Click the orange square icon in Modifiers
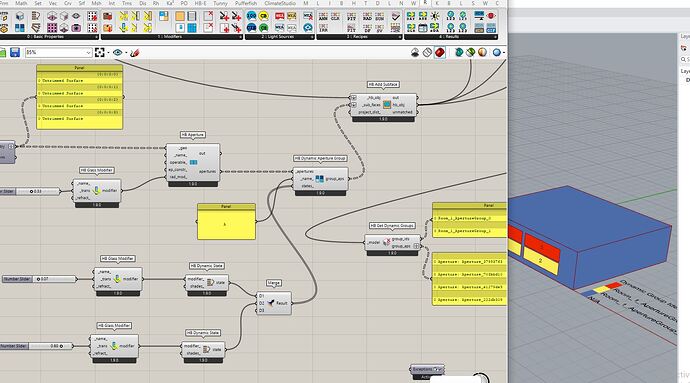The width and height of the screenshot is (690, 383). (180, 17)
